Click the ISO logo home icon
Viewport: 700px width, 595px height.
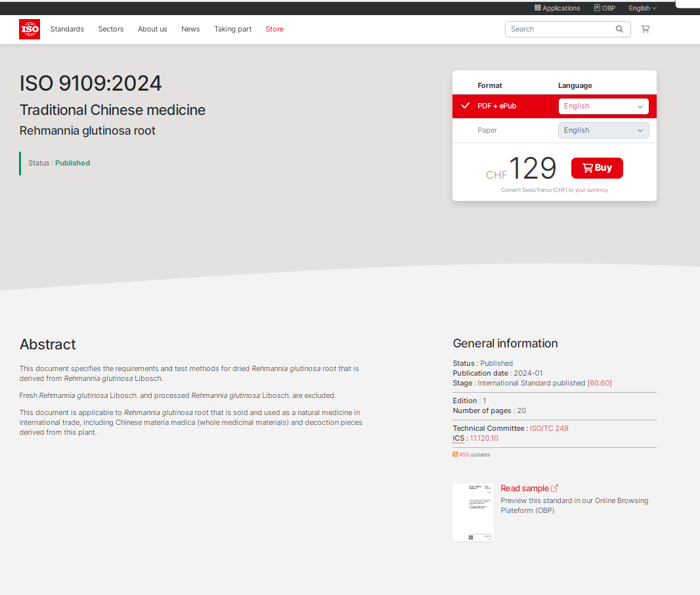(30, 29)
